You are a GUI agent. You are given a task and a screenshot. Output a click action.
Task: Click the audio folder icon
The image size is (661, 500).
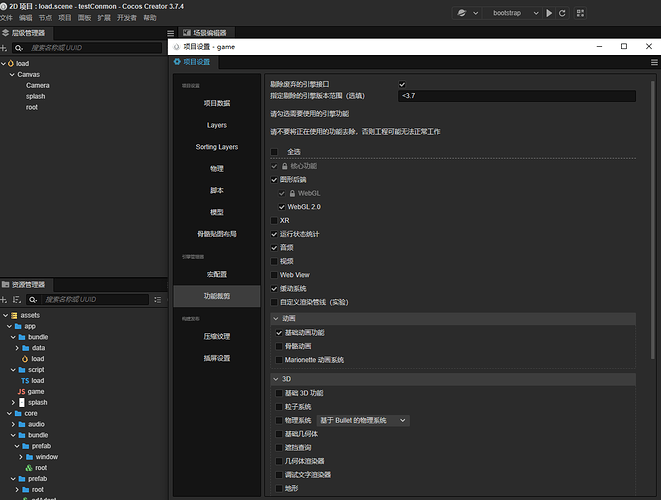coord(22,424)
